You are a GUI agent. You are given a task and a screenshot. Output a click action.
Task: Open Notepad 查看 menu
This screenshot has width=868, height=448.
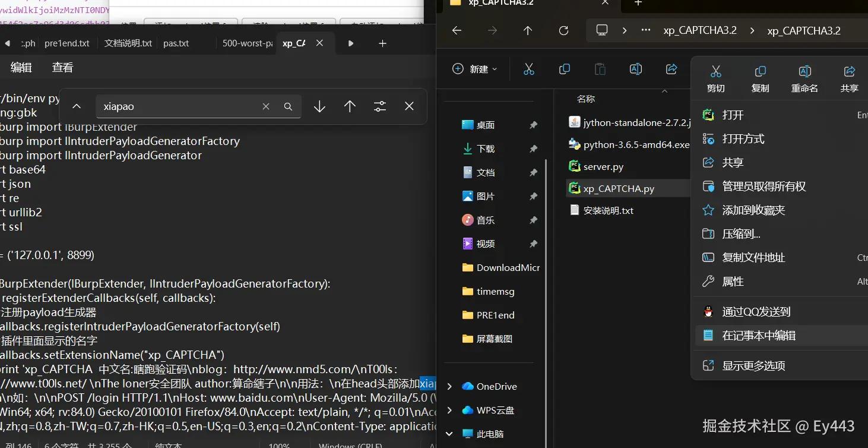click(62, 67)
